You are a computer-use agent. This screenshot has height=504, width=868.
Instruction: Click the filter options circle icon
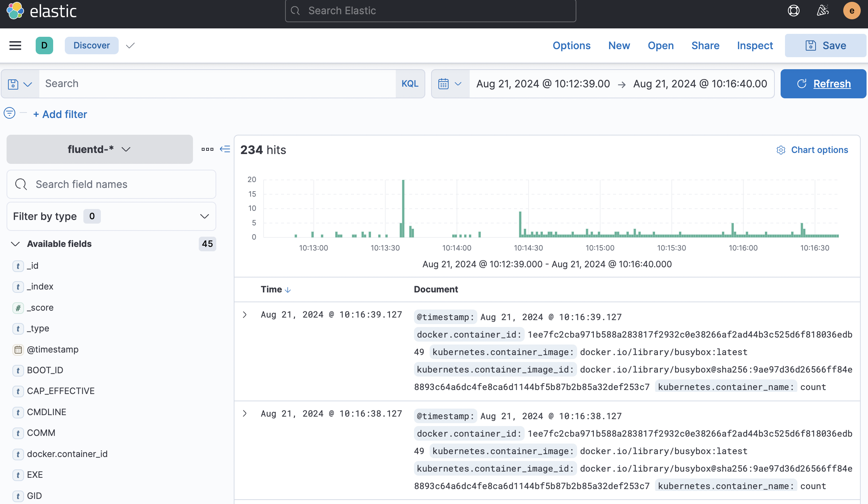pyautogui.click(x=9, y=113)
